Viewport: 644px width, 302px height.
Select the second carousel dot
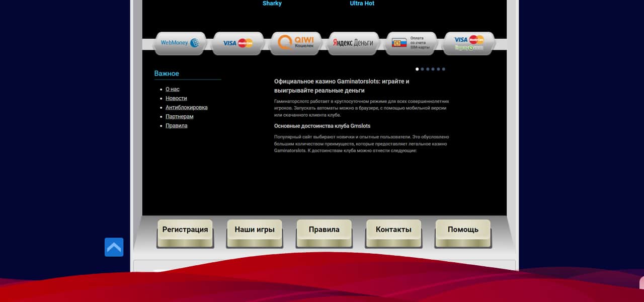point(422,69)
